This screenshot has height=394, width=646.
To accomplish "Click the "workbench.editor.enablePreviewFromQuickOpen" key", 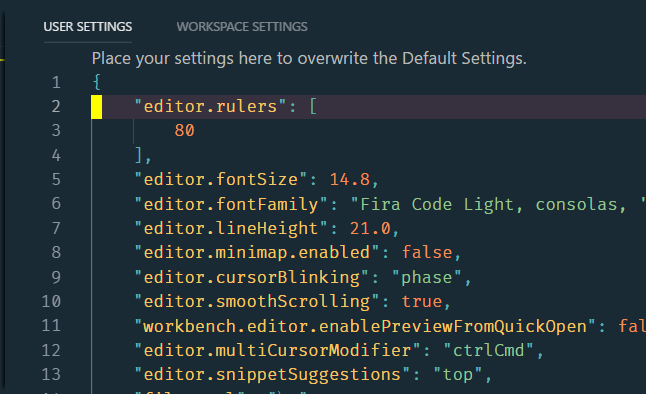I will click(x=365, y=326).
